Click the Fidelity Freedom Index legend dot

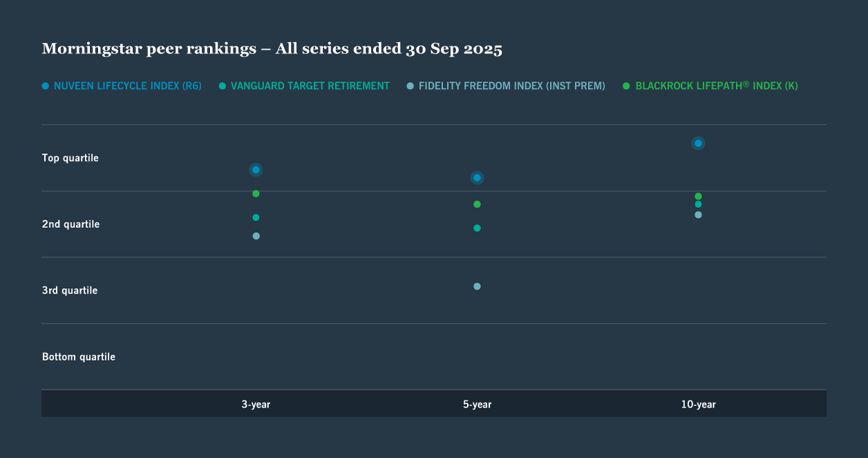coord(409,86)
